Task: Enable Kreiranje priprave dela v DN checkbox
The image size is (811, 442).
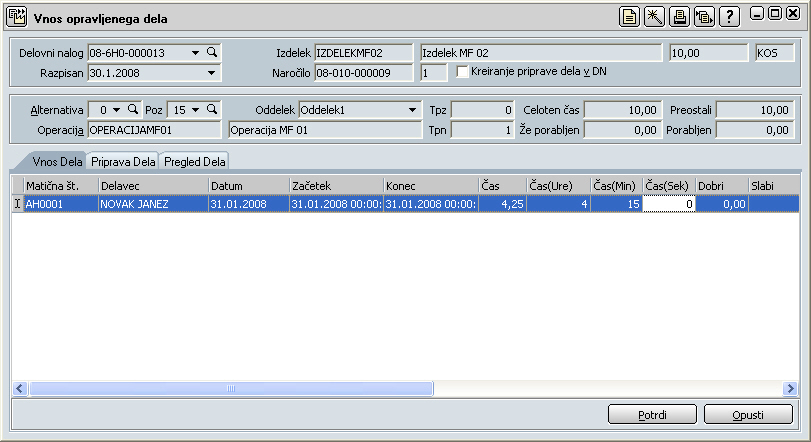Action: coord(463,72)
